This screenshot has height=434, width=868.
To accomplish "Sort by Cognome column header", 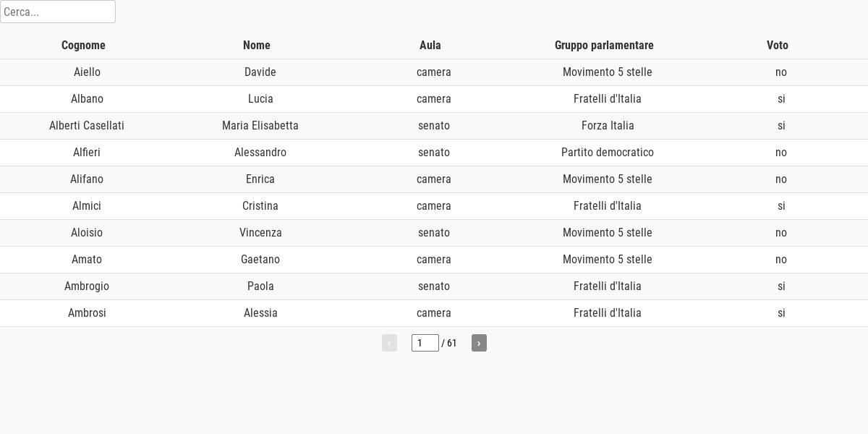I will (x=83, y=46).
